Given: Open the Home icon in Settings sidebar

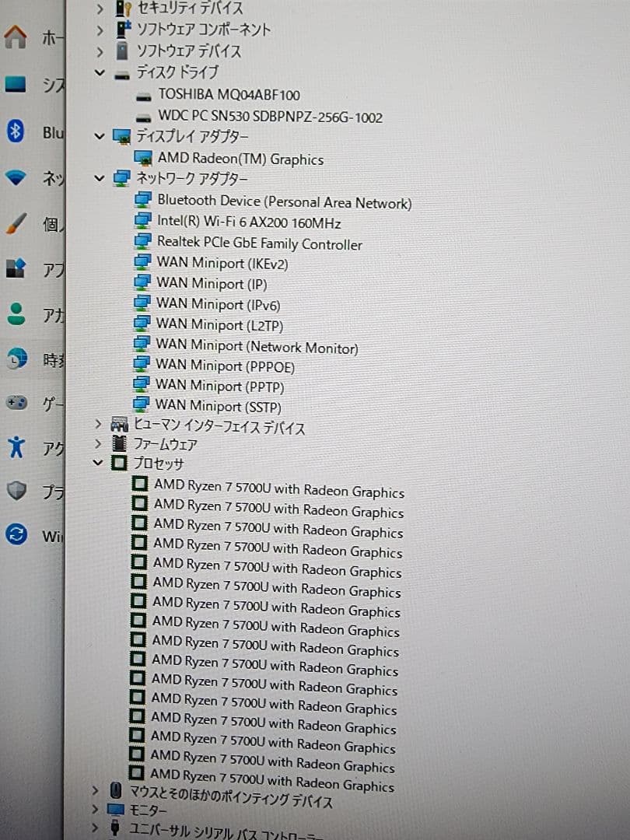Looking at the screenshot, I should click(x=15, y=37).
